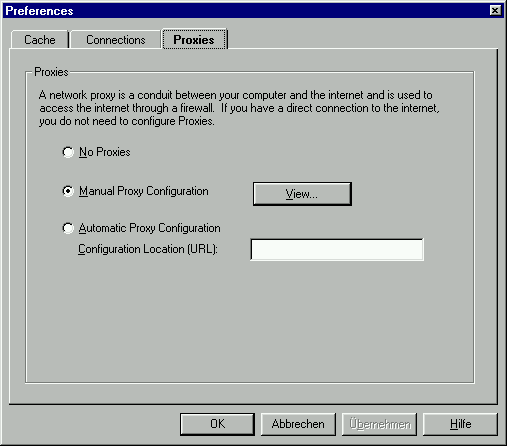The height and width of the screenshot is (446, 507).
Task: Cancel using the Abbrechen button
Action: point(298,424)
